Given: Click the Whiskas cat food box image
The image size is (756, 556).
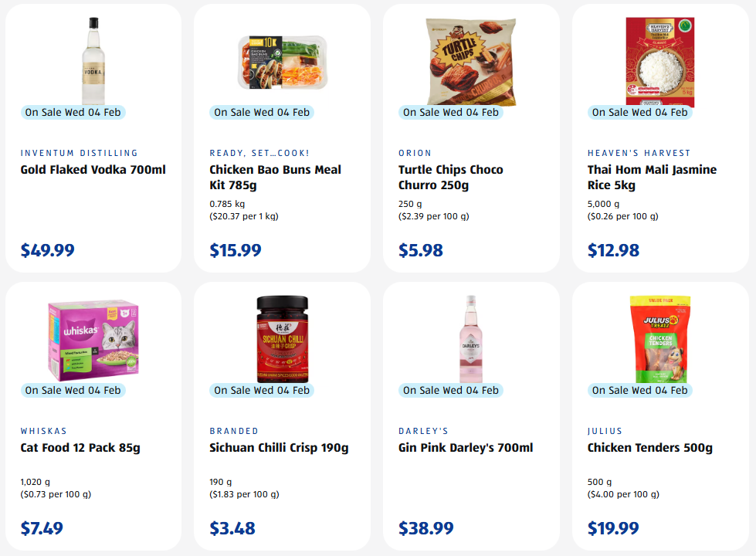Looking at the screenshot, I should pos(93,341).
